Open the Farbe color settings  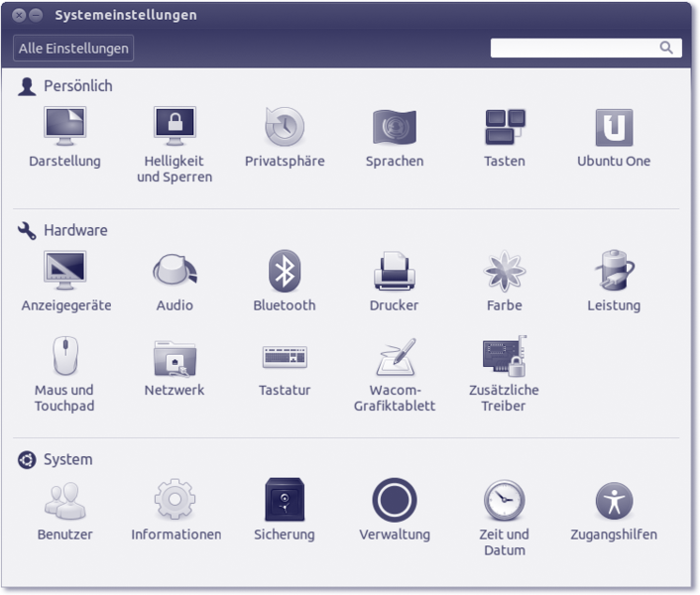(x=504, y=273)
